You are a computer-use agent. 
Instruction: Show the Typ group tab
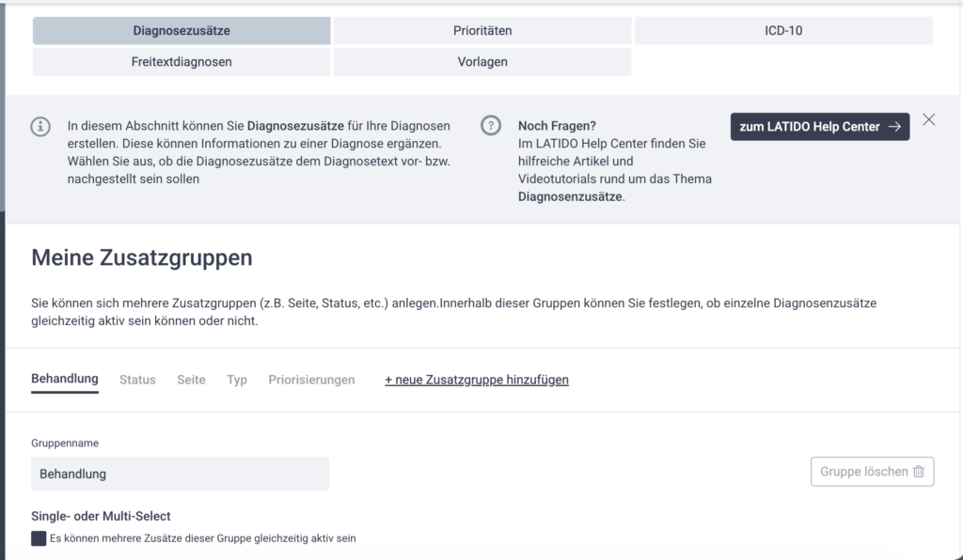[237, 380]
